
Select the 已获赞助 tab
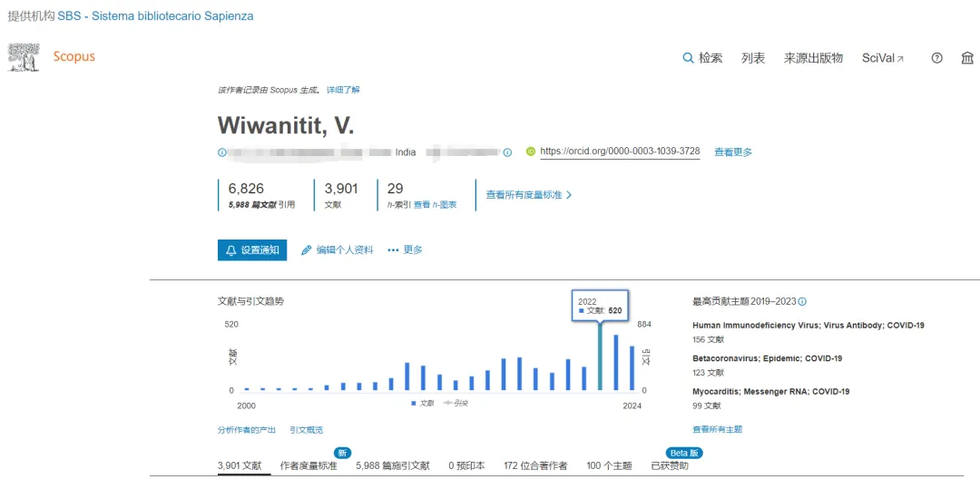[670, 466]
